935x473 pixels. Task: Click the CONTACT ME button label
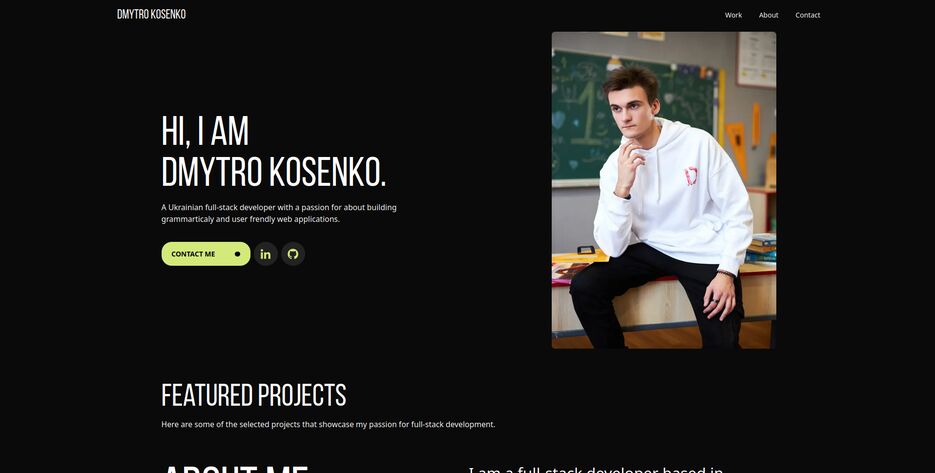pyautogui.click(x=193, y=254)
